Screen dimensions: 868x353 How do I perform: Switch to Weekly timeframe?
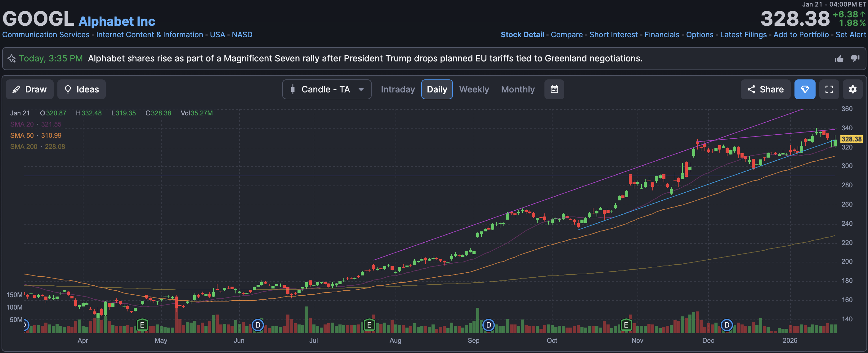click(474, 89)
